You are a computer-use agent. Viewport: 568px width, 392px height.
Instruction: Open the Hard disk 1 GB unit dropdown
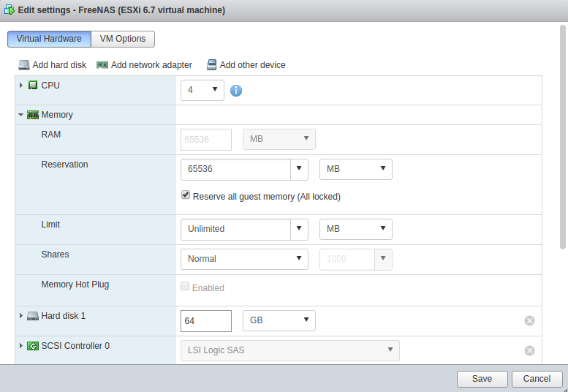(x=279, y=320)
